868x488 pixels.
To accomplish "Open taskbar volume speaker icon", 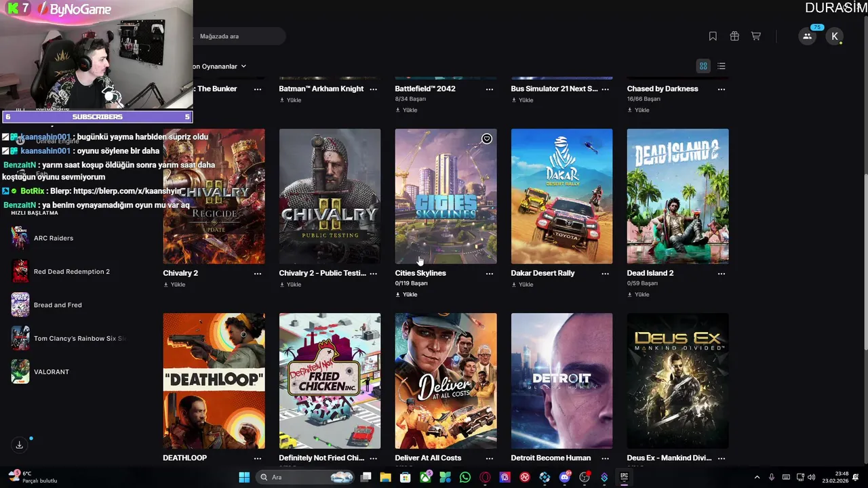I will click(x=811, y=477).
